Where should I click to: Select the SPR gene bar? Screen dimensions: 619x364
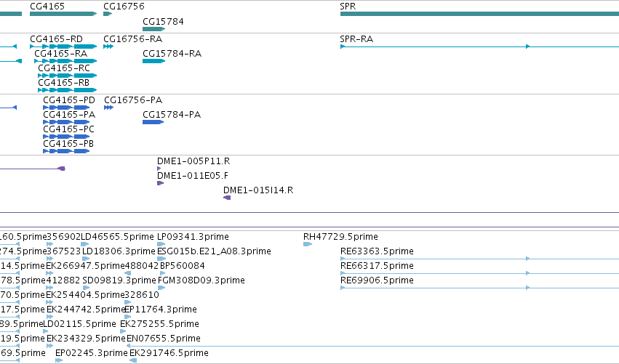[479, 14]
